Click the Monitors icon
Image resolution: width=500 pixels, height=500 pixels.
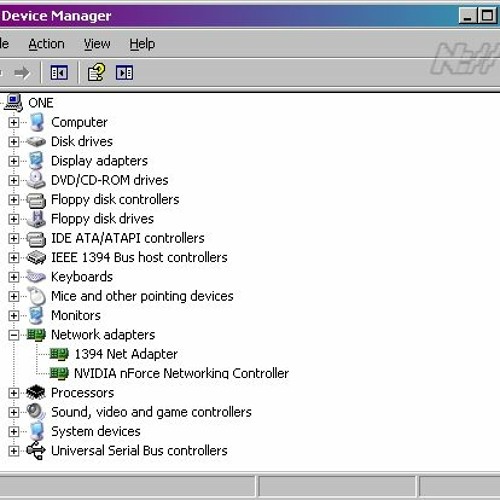coord(36,315)
